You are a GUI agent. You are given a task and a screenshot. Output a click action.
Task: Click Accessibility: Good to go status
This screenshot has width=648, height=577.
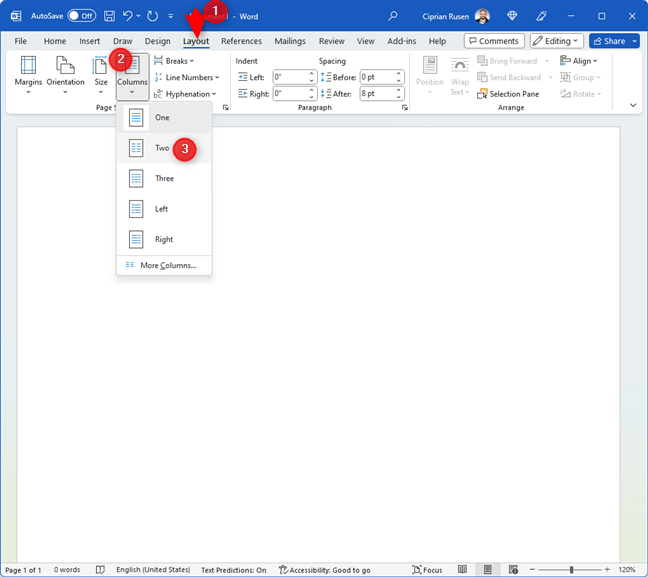[x=324, y=570]
